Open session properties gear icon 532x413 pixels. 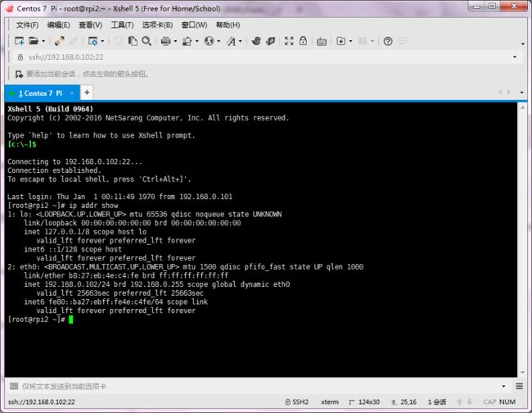click(92, 41)
